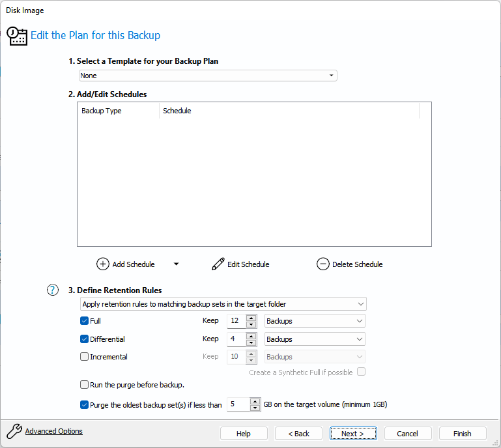Open the Advanced Options link

point(54,431)
